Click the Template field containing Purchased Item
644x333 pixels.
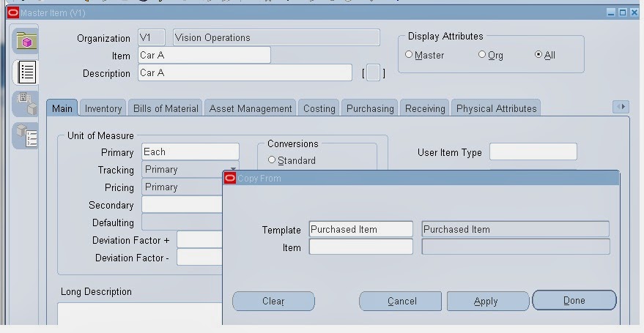tap(361, 229)
